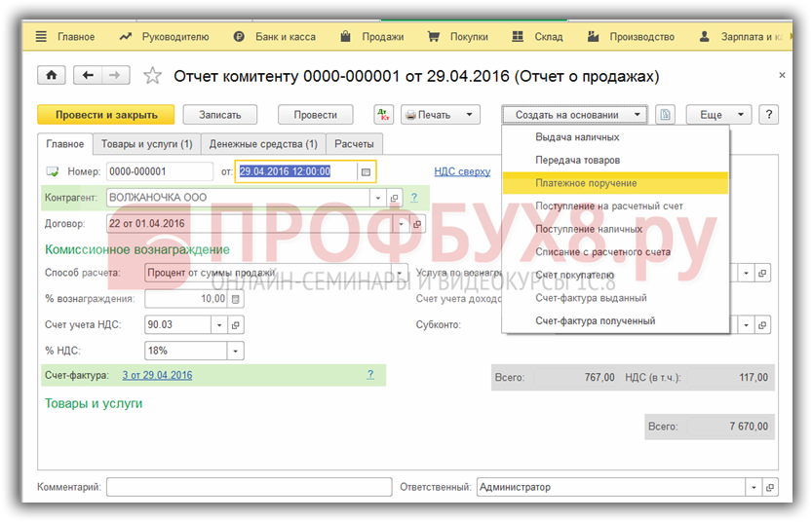The width and height of the screenshot is (812, 522).
Task: Open Еще menu dropdown
Action: click(718, 115)
